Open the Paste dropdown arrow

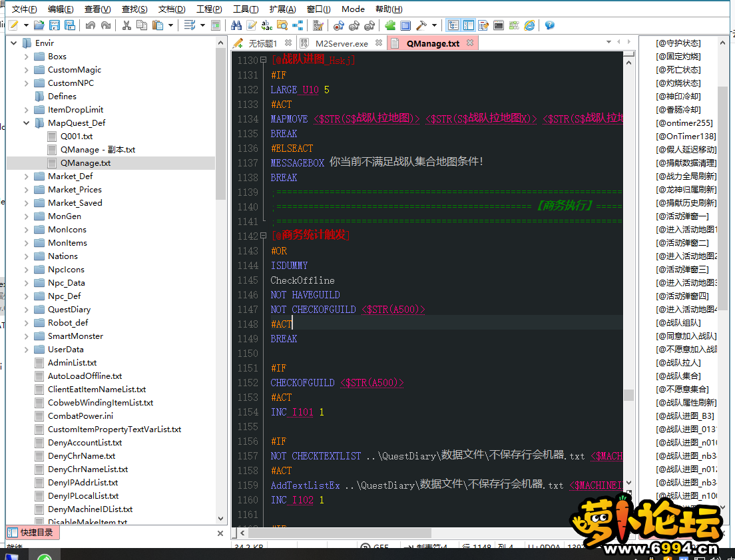click(x=170, y=25)
